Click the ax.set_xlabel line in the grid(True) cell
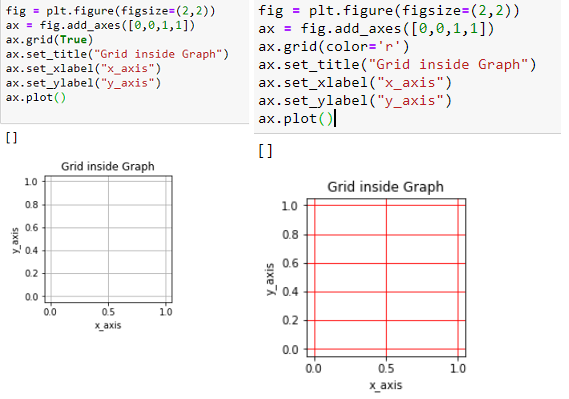 pyautogui.click(x=83, y=69)
